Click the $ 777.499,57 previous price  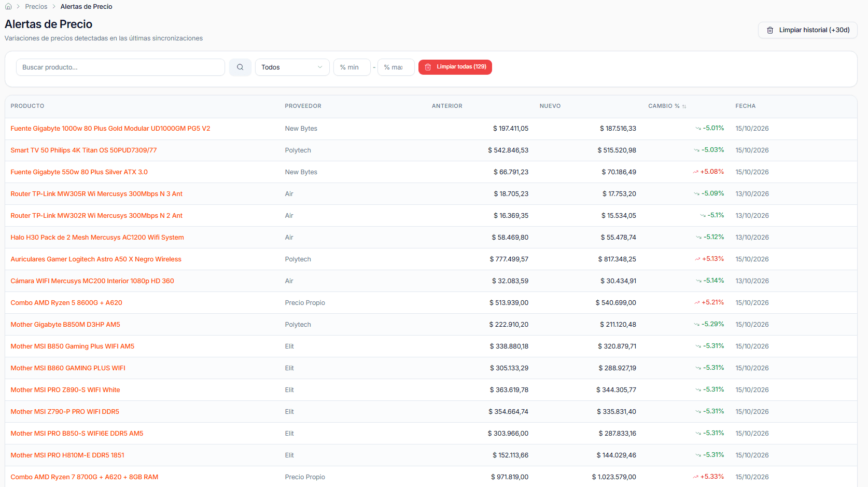[x=509, y=259]
